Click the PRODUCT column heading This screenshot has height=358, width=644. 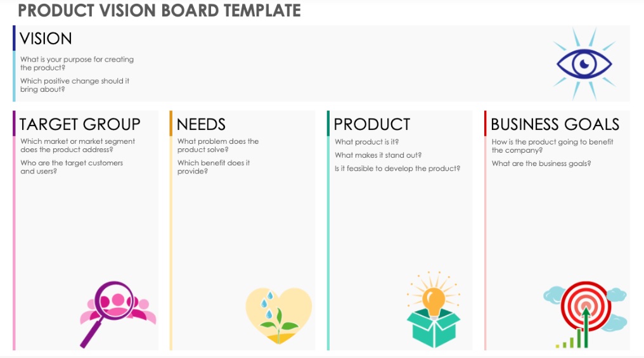pos(371,124)
